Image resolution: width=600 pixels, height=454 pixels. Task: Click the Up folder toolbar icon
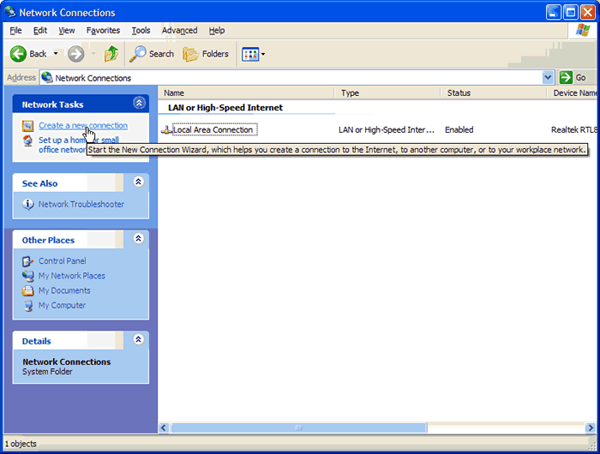coord(112,54)
